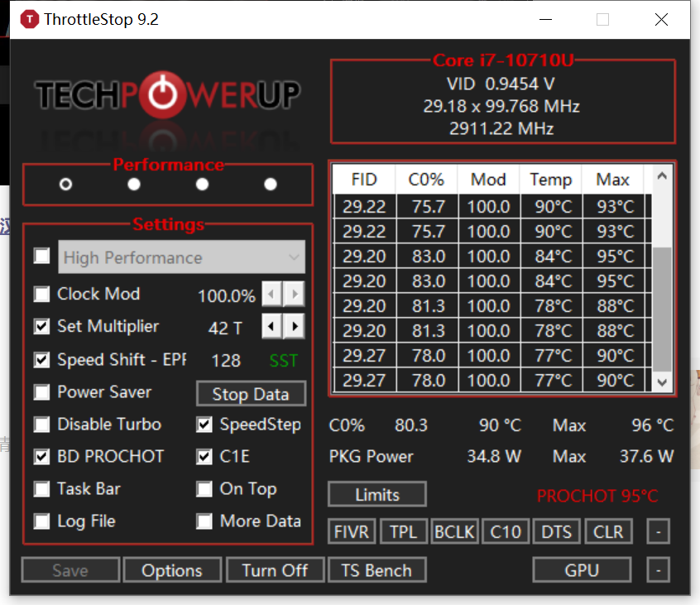This screenshot has width=700, height=605.
Task: Close the ThrottleStop window
Action: click(661, 20)
